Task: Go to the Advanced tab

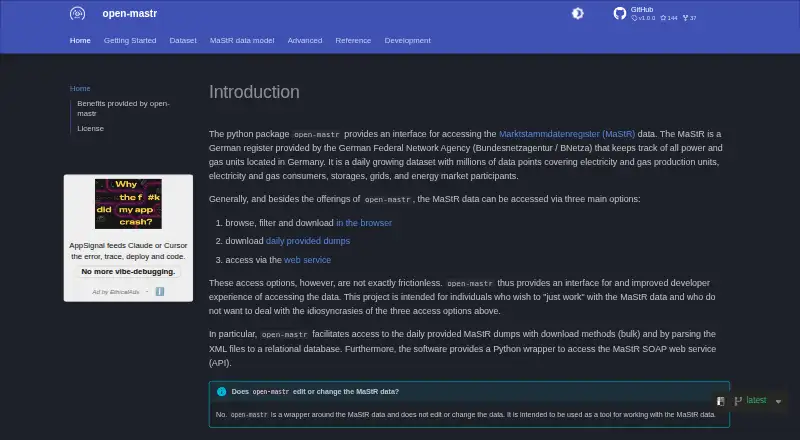Action: click(x=305, y=40)
